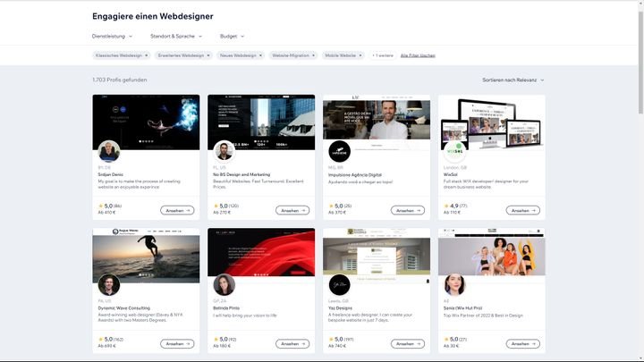Screen dimensions: 644x362
Task: Click Ansehen on Srdjan Denic card
Action: point(177,211)
